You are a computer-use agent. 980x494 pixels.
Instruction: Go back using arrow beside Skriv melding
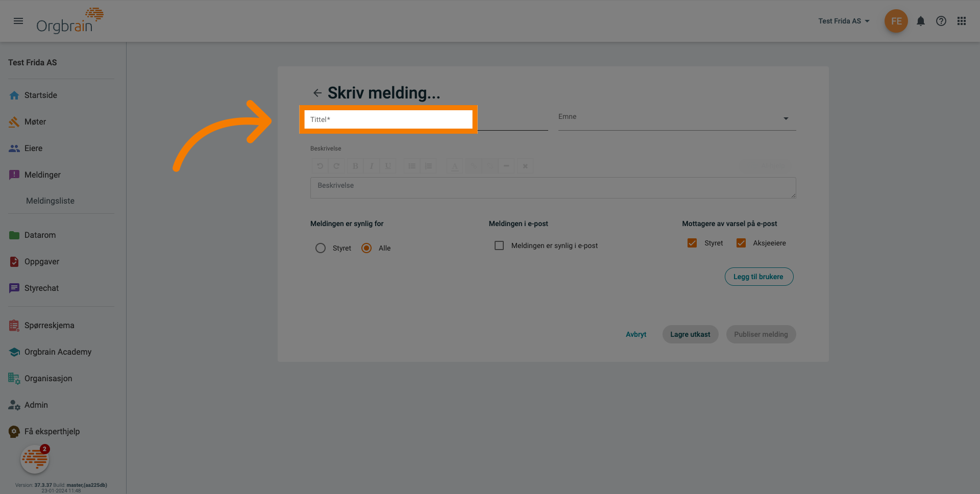click(x=317, y=93)
